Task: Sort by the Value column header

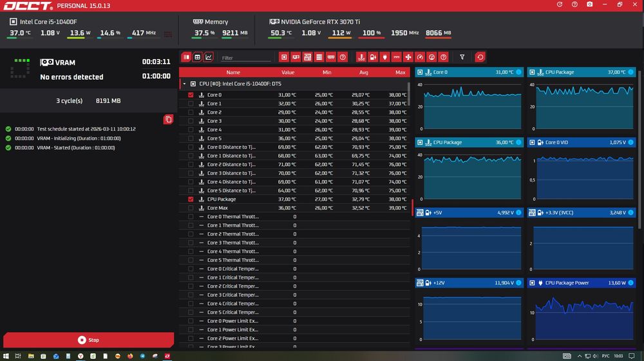Action: click(287, 72)
